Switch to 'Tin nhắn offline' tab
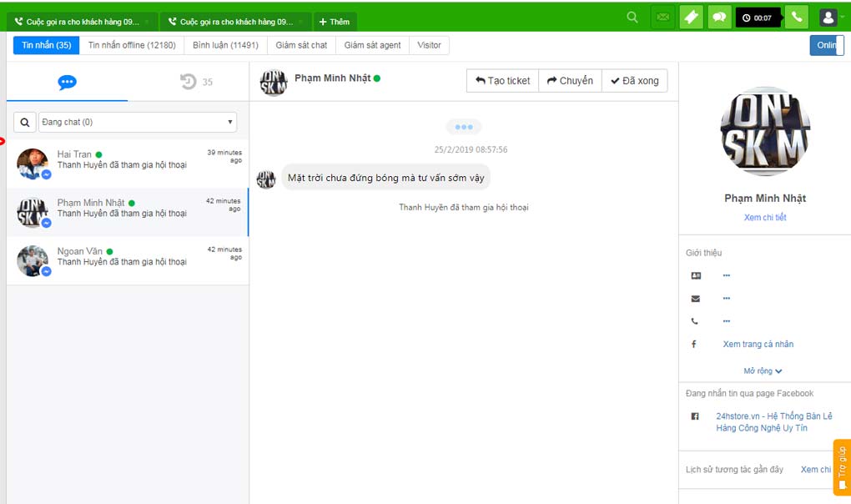851x504 pixels. 132,45
